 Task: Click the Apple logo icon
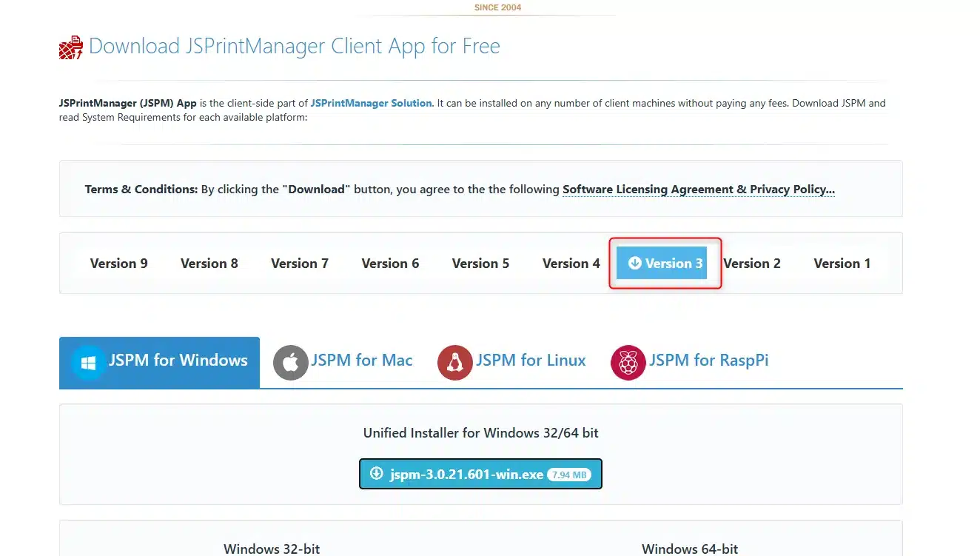pyautogui.click(x=291, y=363)
